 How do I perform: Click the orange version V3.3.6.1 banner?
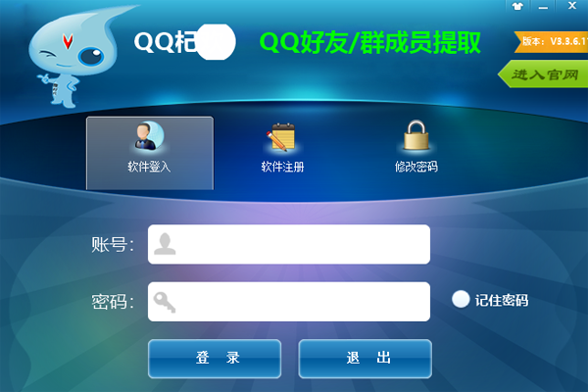click(551, 41)
